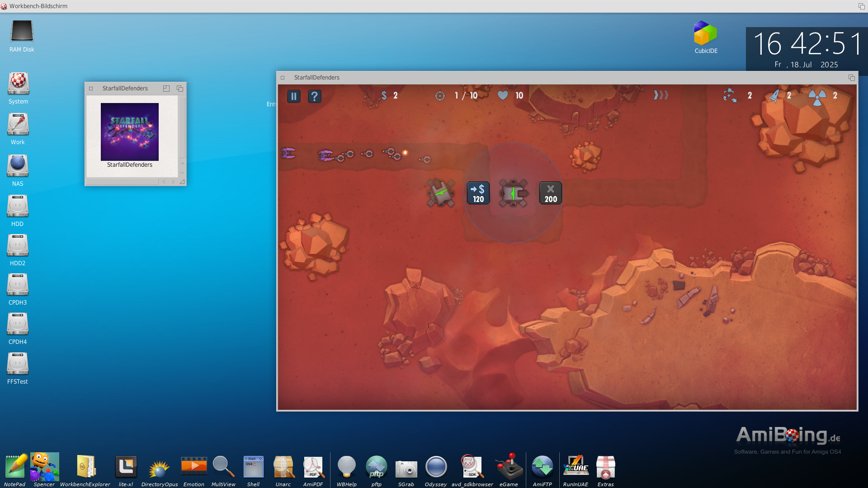Click the selected tower in range circle
The height and width of the screenshot is (488, 868).
coord(514,193)
